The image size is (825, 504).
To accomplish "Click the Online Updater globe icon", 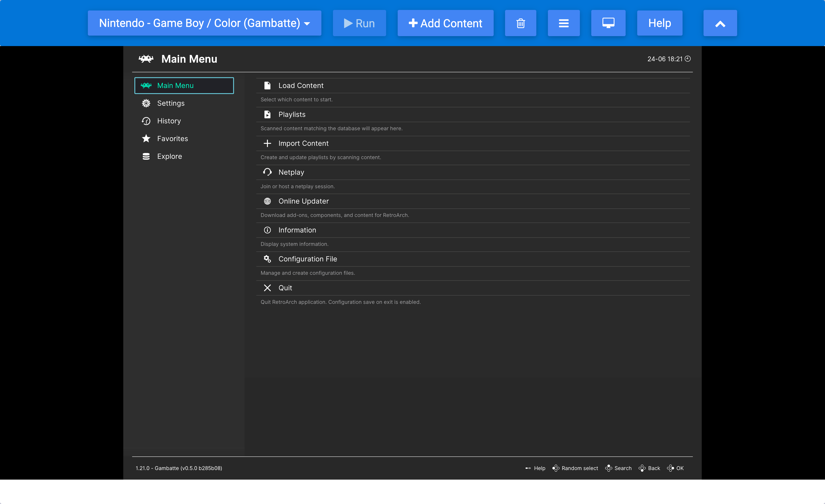I will tap(267, 201).
